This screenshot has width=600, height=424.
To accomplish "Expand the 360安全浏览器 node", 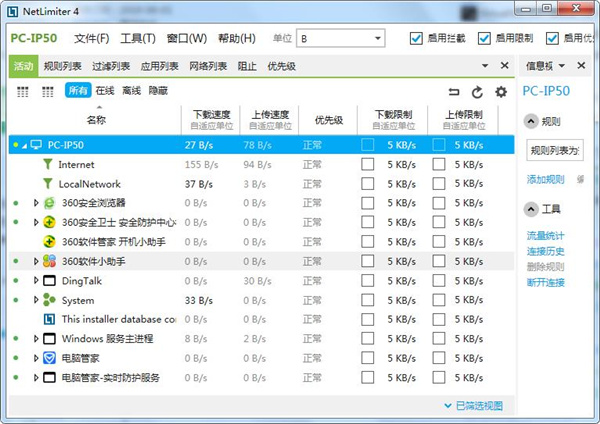I will tap(36, 203).
